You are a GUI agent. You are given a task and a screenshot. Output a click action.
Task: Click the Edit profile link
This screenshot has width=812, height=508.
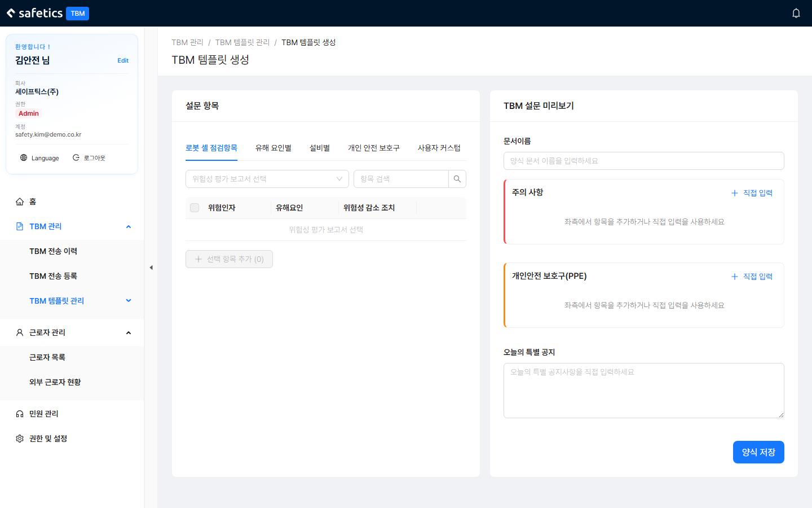click(123, 60)
